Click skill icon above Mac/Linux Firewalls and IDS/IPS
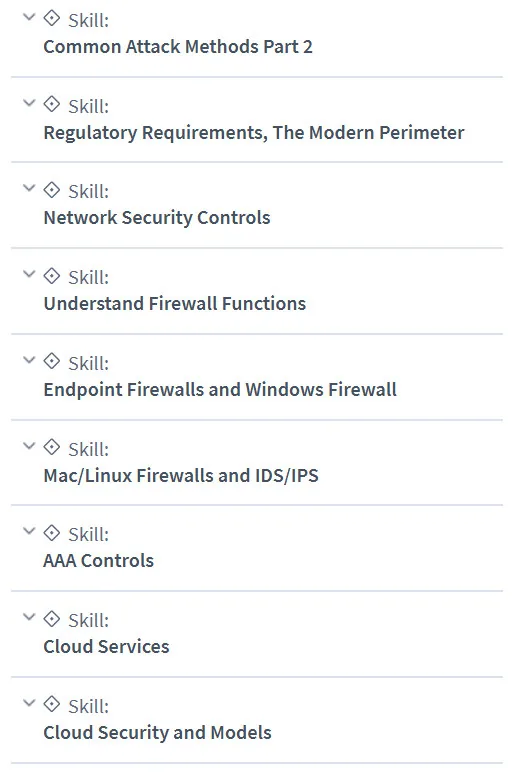 click(x=51, y=448)
